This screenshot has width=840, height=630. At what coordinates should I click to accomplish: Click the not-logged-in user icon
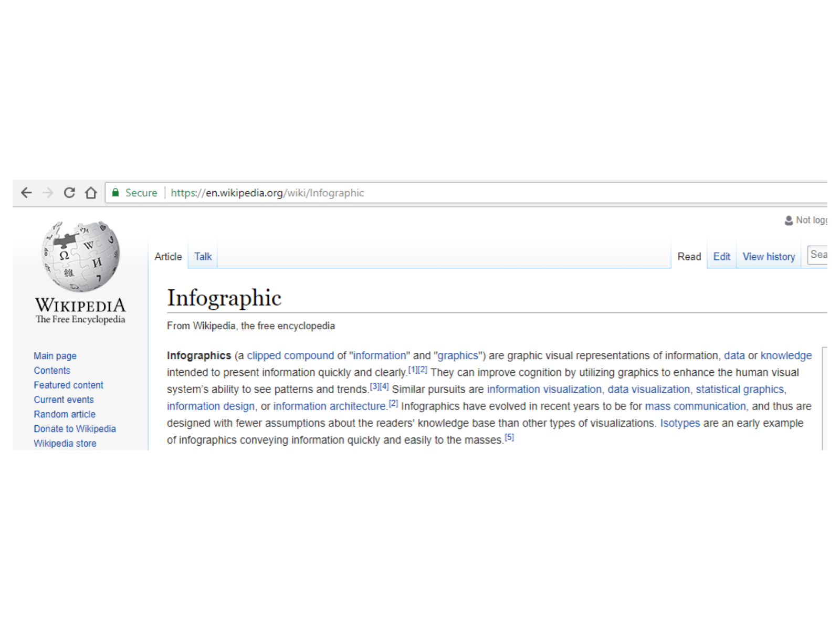click(x=789, y=220)
